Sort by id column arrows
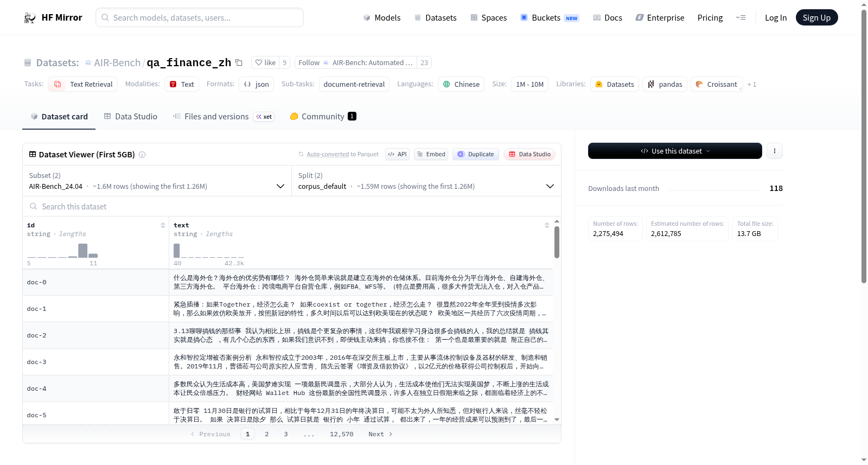 [163, 225]
